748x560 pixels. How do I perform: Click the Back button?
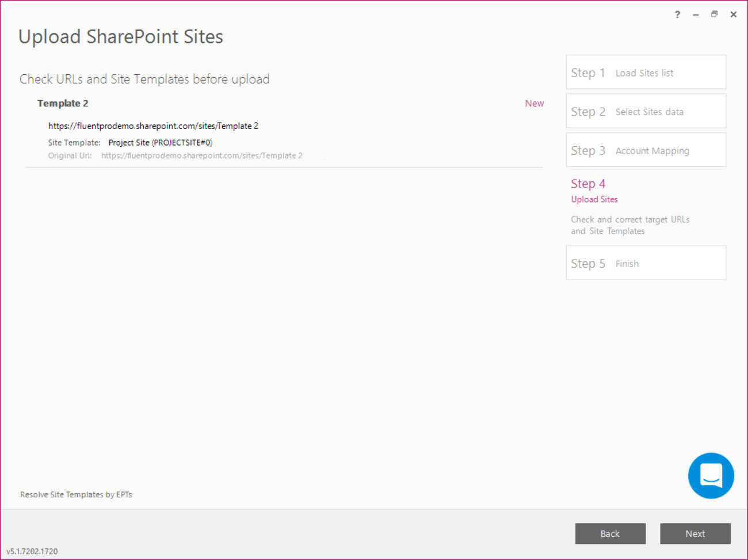click(x=610, y=534)
